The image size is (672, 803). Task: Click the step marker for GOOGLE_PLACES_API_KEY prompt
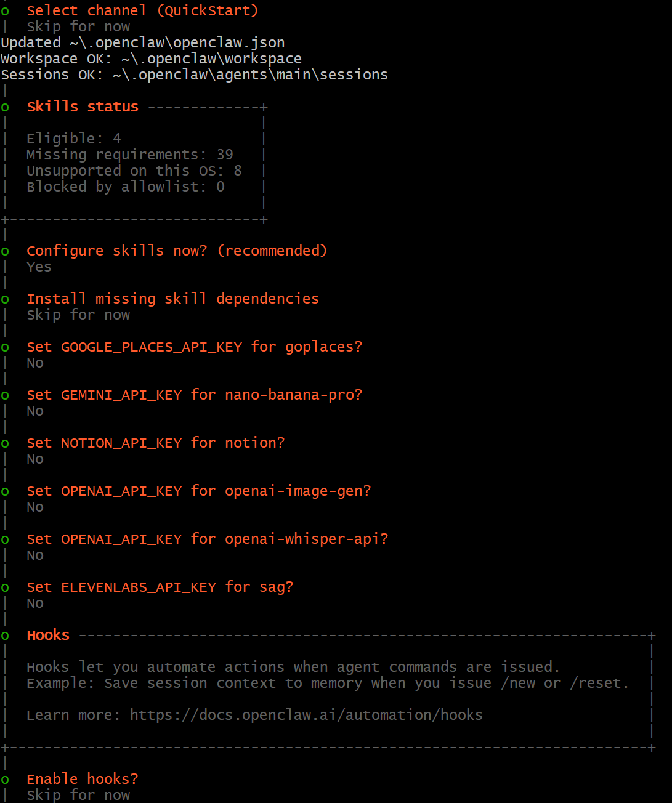pyautogui.click(x=5, y=347)
